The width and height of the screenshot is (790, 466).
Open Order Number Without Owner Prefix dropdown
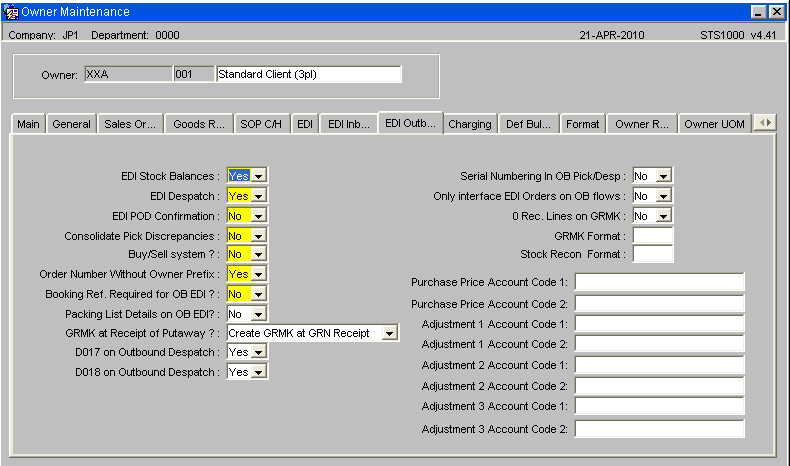tap(259, 274)
